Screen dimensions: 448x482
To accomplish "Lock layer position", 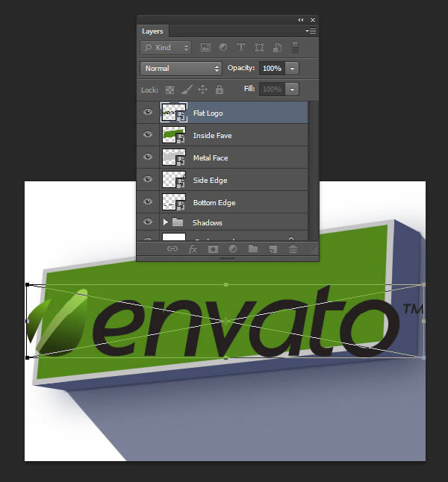I will click(x=202, y=90).
